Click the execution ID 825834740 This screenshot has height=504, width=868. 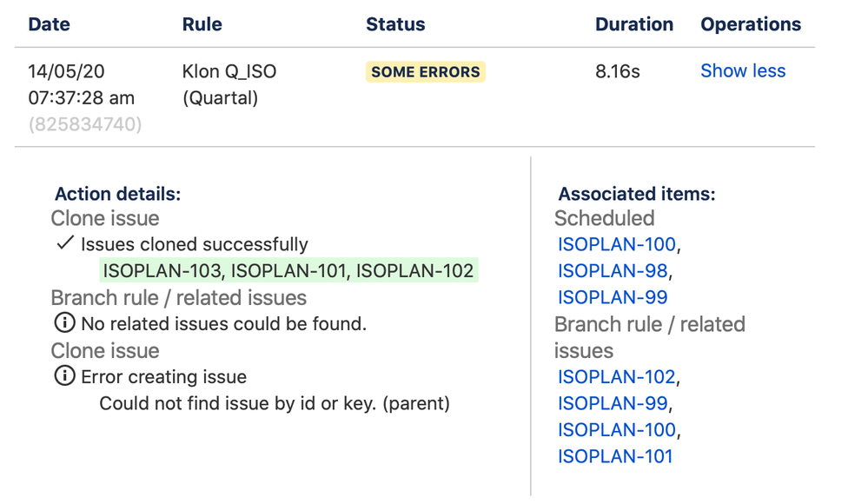click(x=84, y=124)
